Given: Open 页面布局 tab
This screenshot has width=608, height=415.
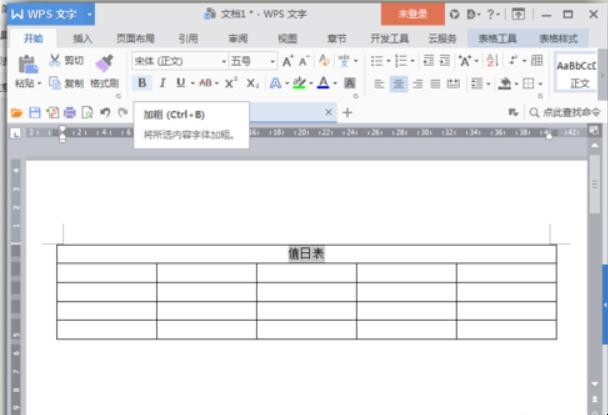Looking at the screenshot, I should point(135,38).
